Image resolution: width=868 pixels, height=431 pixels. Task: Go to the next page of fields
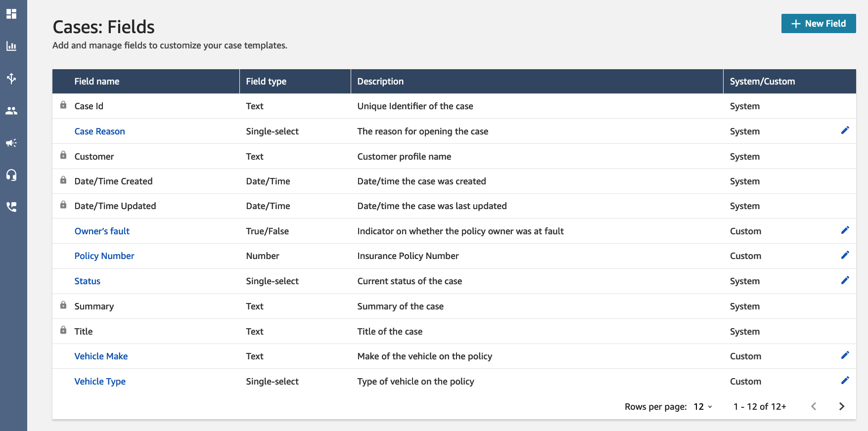841,407
